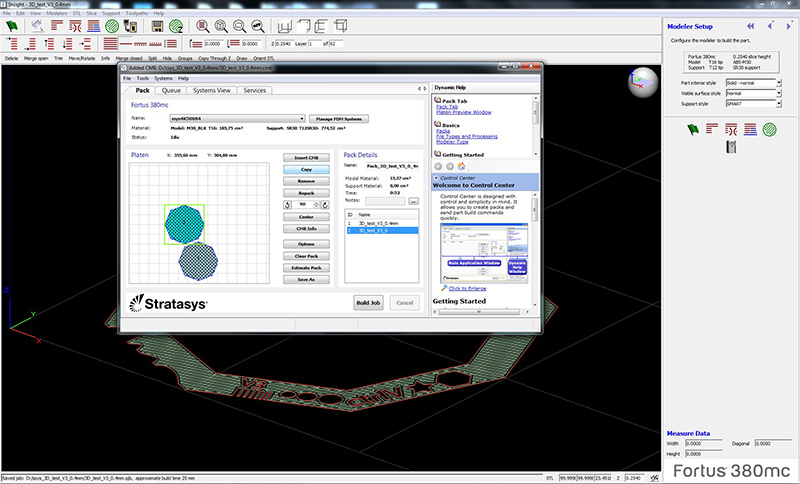Screen dimensions: 800x484
Task: Click the green flag in Modeler Setup panel
Action: tap(693, 130)
